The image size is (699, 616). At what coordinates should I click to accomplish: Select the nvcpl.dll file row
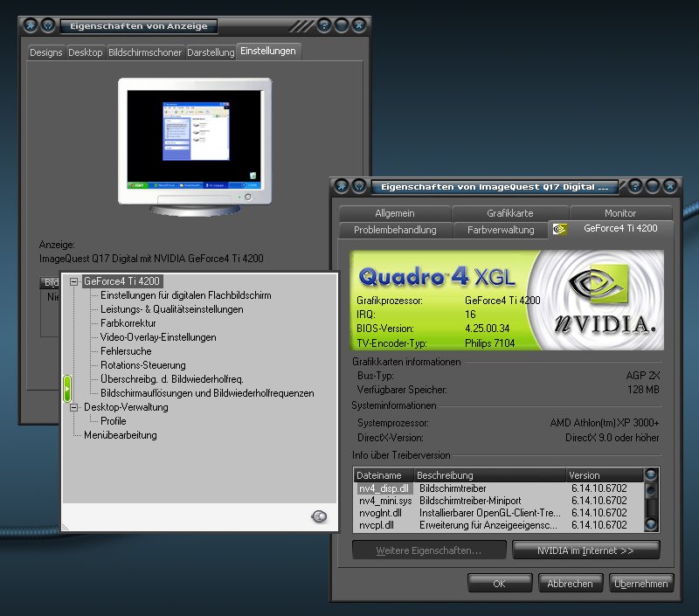[x=499, y=525]
